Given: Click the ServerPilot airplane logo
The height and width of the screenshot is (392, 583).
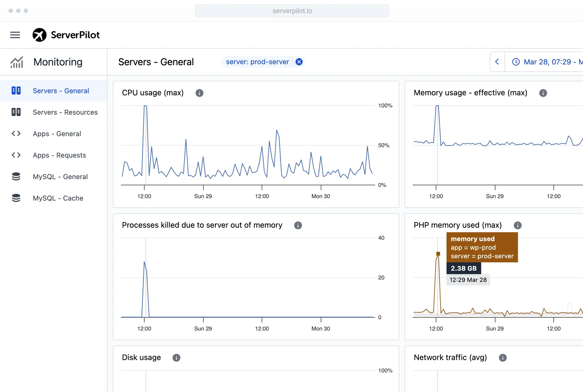Looking at the screenshot, I should point(39,35).
